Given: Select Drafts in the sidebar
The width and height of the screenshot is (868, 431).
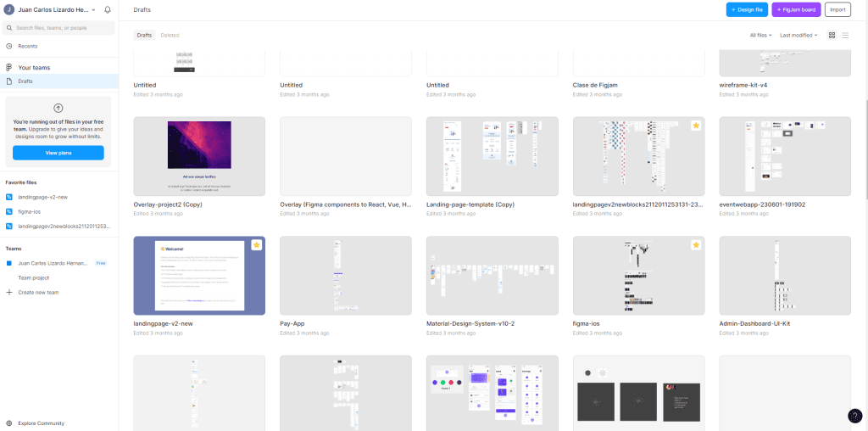Looking at the screenshot, I should tap(59, 81).
